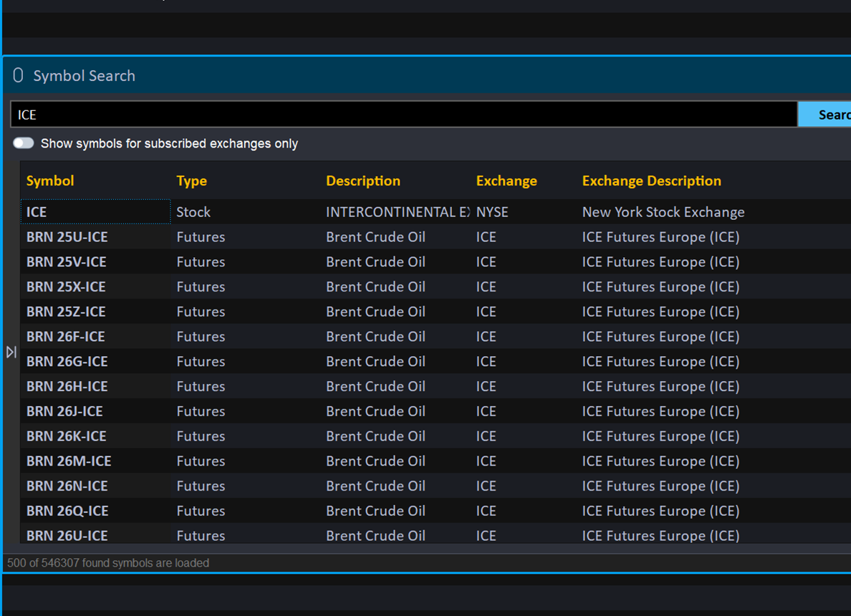Select the BRN 26G-ICE futures row
Viewport: 851px width, 616px height.
tap(67, 362)
